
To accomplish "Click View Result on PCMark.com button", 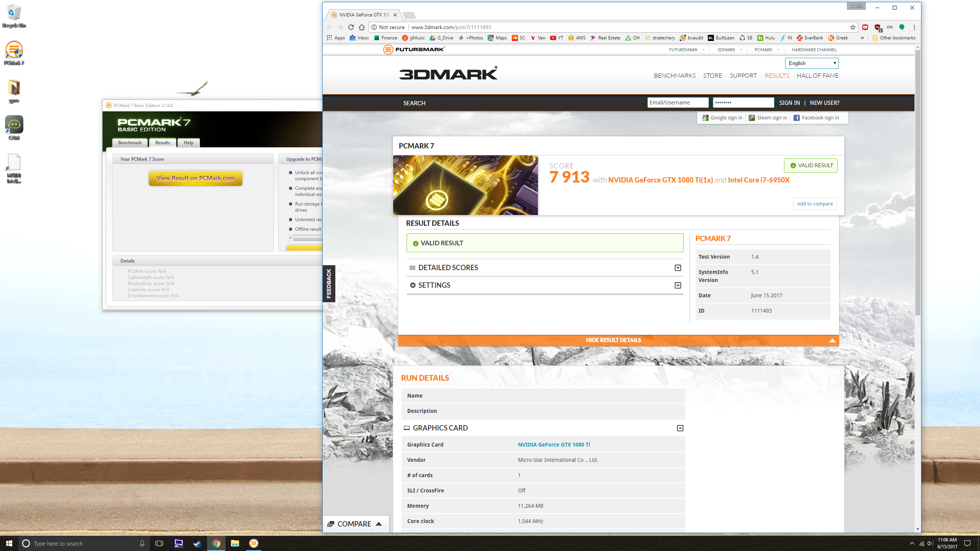I will tap(195, 178).
